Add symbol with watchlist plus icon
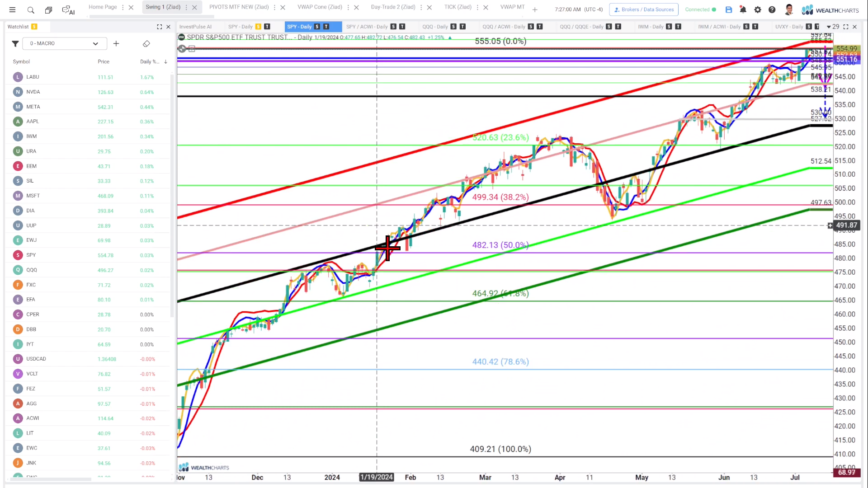Screen dimensions: 868x488 [x=116, y=44]
